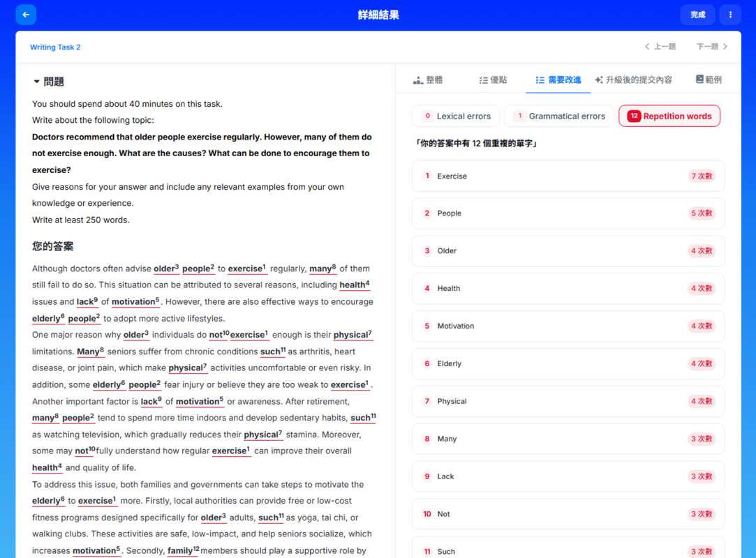The height and width of the screenshot is (558, 756).
Task: Click the back arrow icon
Action: pos(26,15)
